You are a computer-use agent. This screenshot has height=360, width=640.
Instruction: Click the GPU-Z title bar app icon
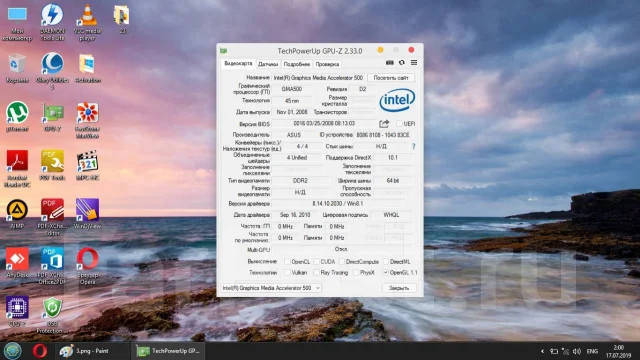224,51
